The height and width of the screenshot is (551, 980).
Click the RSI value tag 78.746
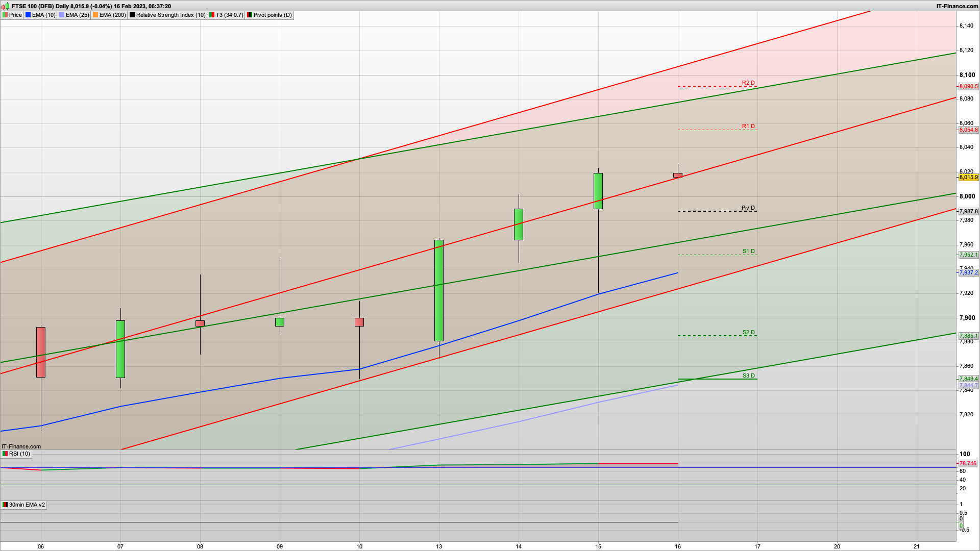pyautogui.click(x=967, y=464)
